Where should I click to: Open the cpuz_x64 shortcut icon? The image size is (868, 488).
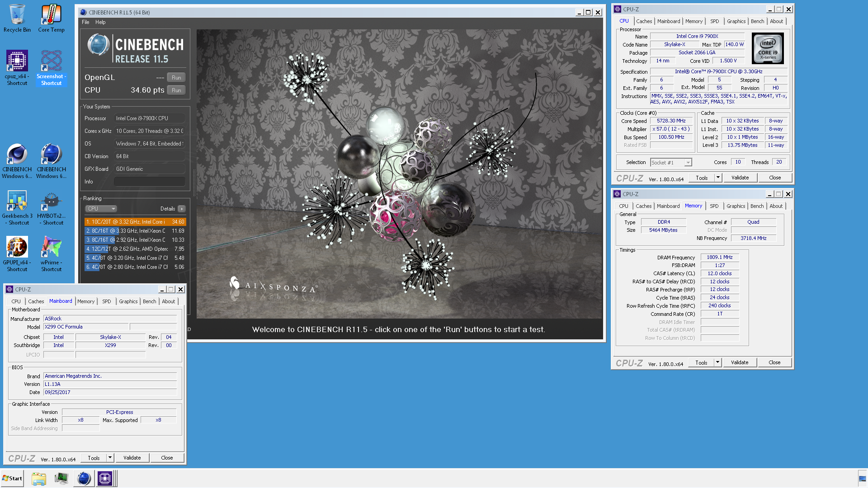(x=17, y=68)
